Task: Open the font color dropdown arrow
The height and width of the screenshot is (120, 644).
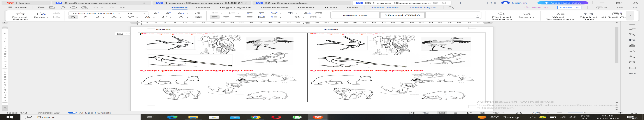Action: point(187,17)
